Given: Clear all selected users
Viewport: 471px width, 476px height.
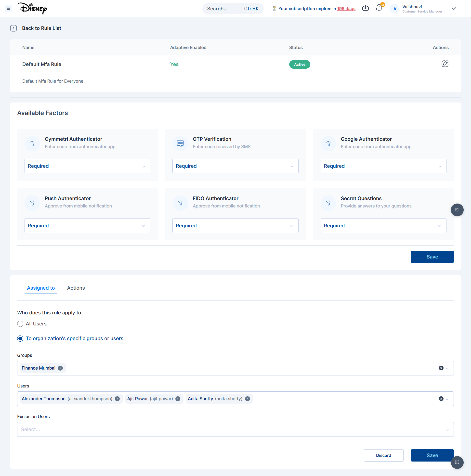Looking at the screenshot, I should [441, 399].
